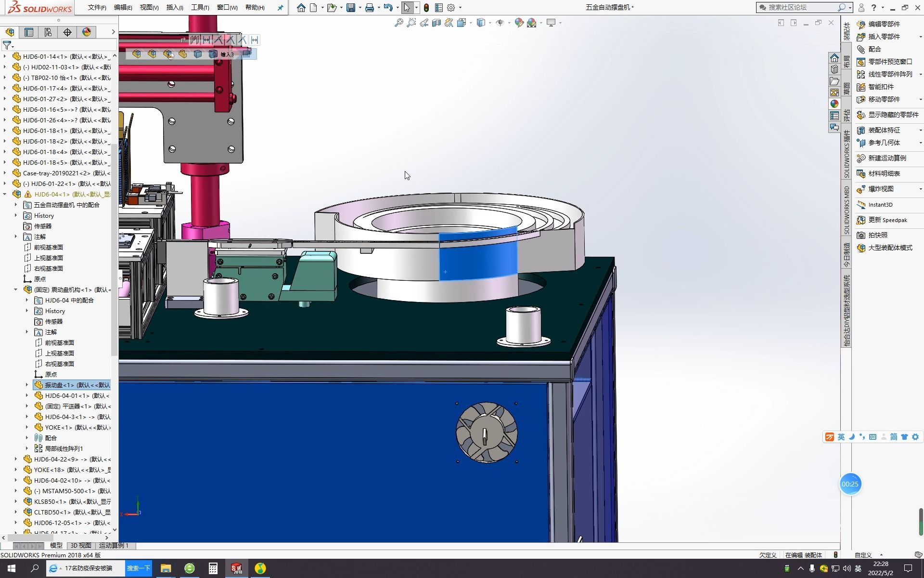Open Hide/Show Items eye dropdown arrow
Screen dimensions: 924x578
[x=508, y=23]
